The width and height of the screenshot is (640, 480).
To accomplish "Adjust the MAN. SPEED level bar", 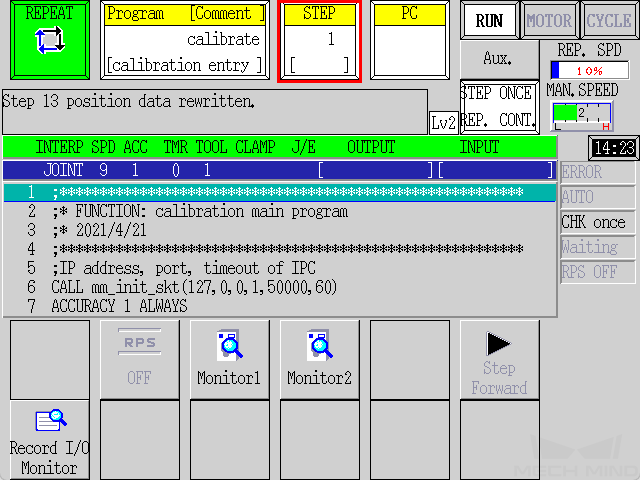I will [x=582, y=116].
